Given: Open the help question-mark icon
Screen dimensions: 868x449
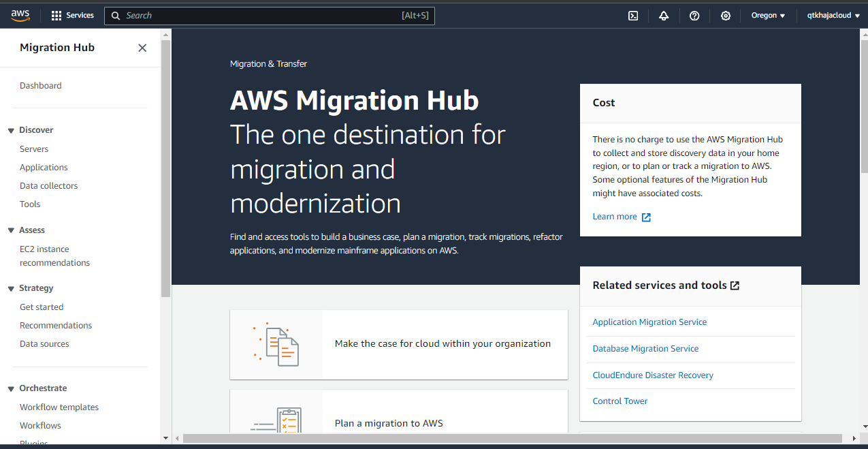Looking at the screenshot, I should pyautogui.click(x=694, y=16).
